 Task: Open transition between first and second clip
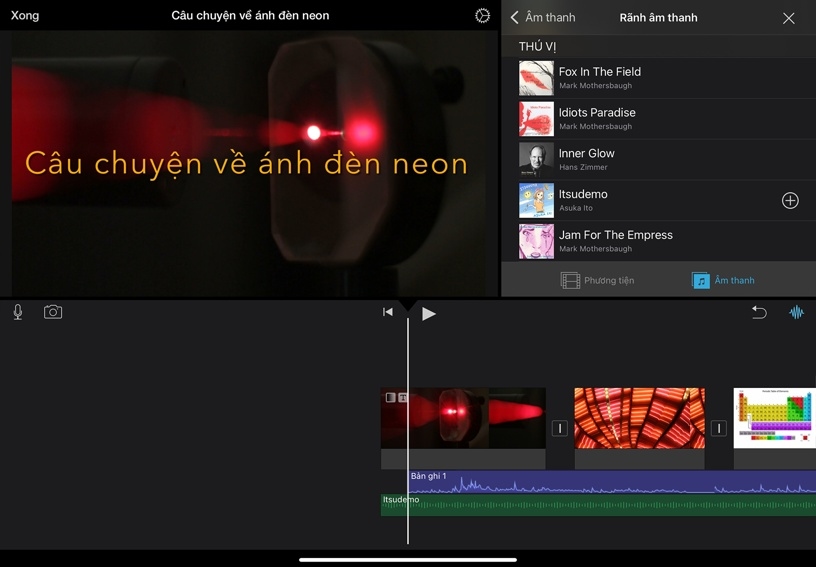pyautogui.click(x=560, y=428)
